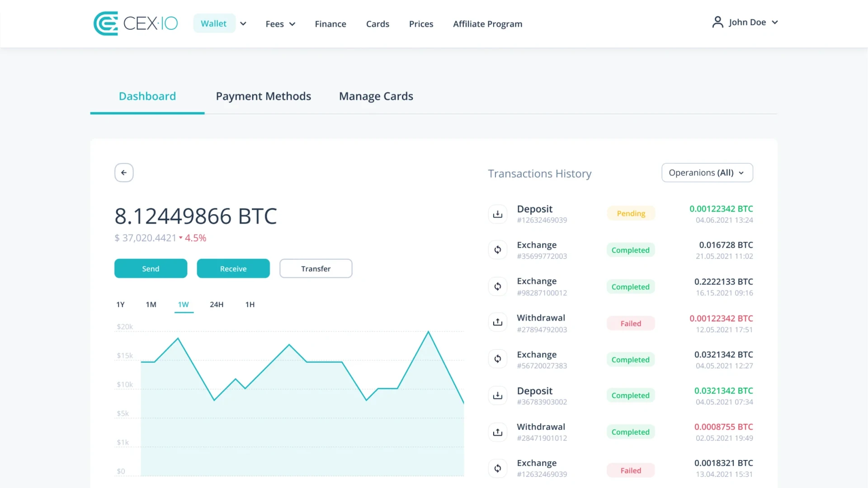Click the exchange icon for transaction #56720027383

coord(497,358)
